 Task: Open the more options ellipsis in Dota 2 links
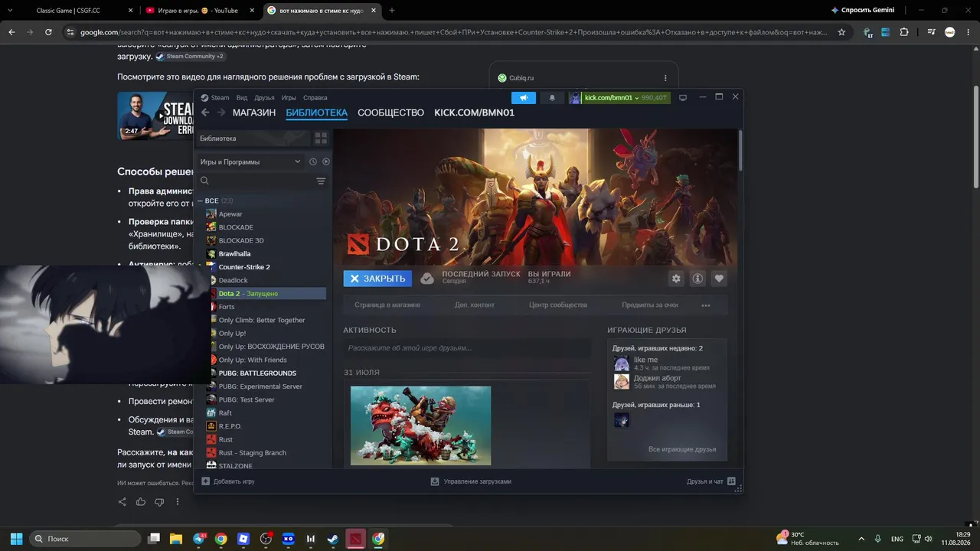[706, 305]
